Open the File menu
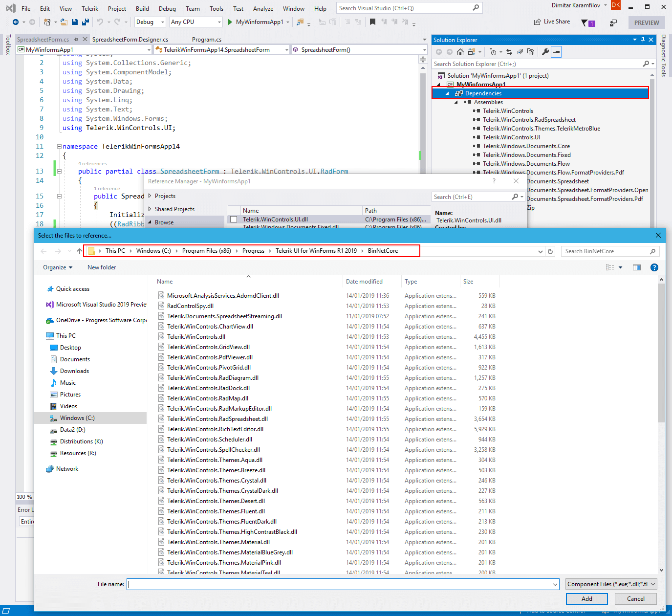672x616 pixels. 26,8
